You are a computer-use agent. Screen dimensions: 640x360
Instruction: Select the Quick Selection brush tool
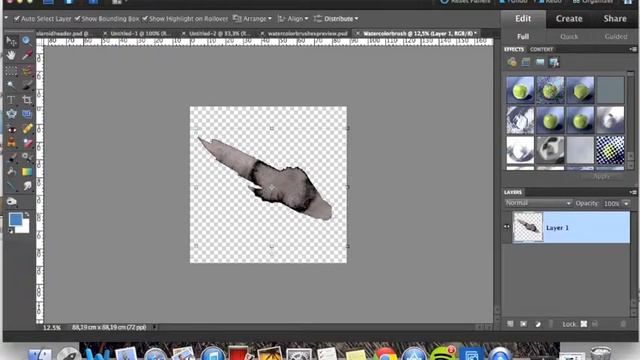click(x=27, y=85)
